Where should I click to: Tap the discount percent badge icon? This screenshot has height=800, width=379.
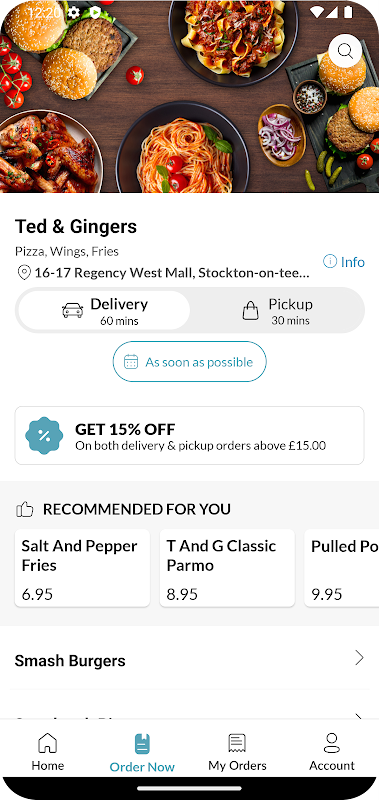44,436
